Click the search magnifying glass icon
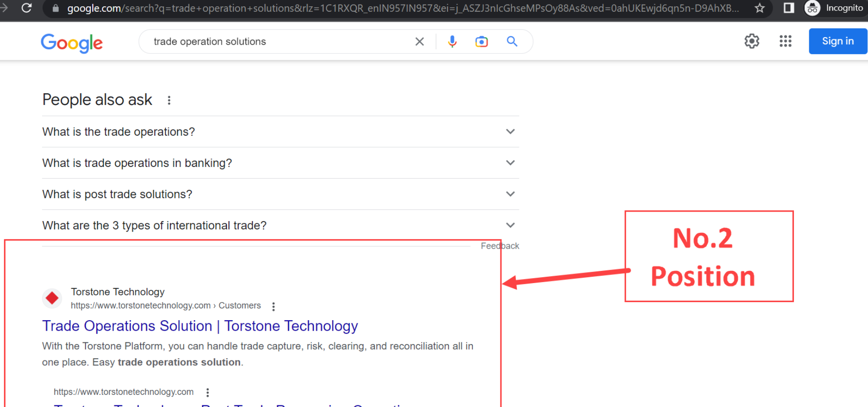The height and width of the screenshot is (407, 868). [512, 41]
